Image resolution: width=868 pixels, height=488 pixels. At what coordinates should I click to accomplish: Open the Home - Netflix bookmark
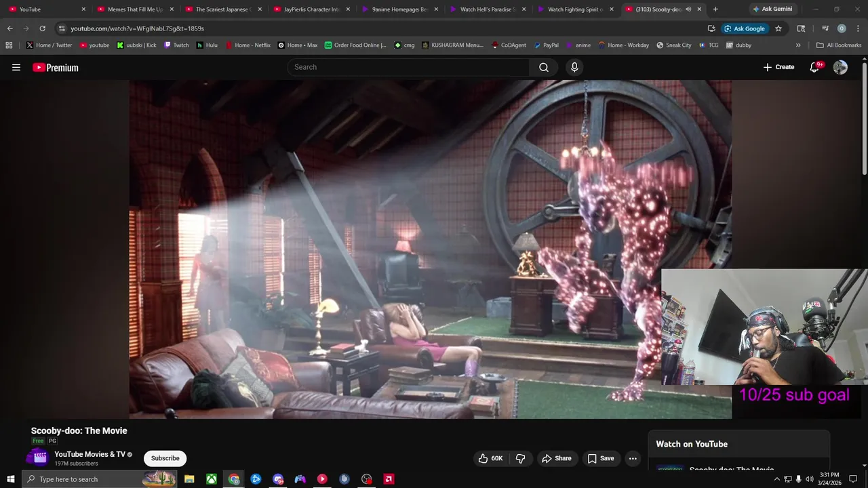pos(248,45)
